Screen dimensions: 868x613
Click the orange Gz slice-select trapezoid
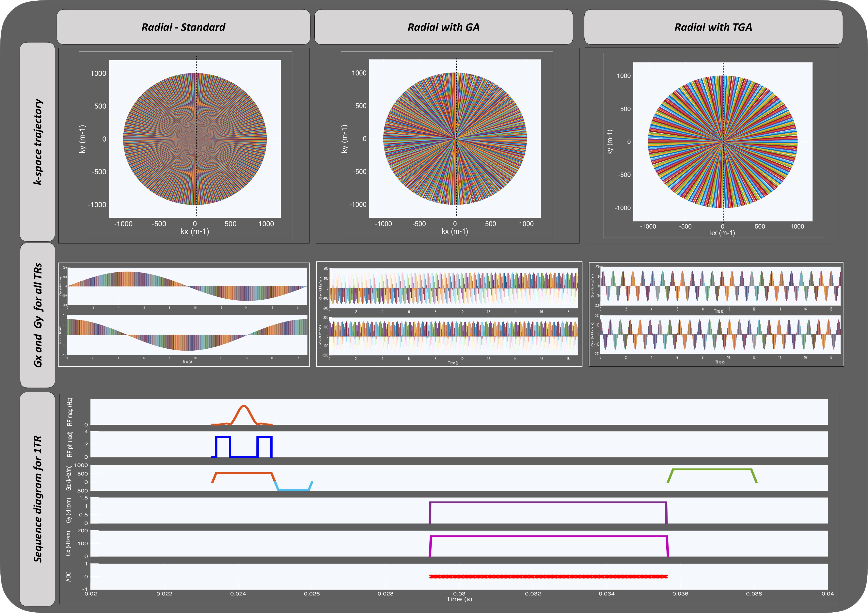tap(244, 473)
